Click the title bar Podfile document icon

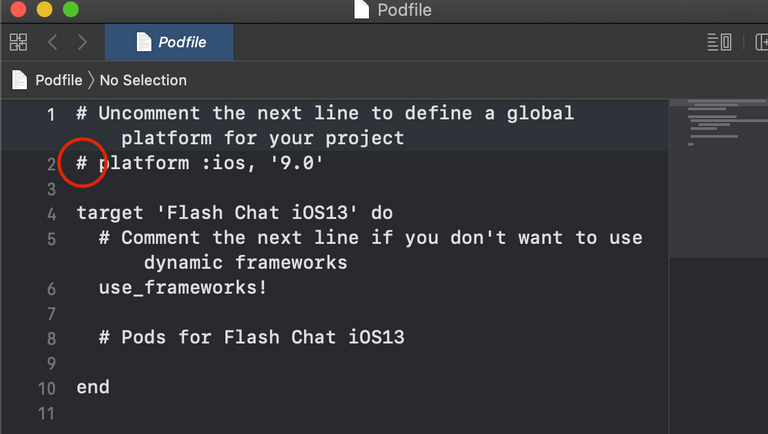point(361,10)
